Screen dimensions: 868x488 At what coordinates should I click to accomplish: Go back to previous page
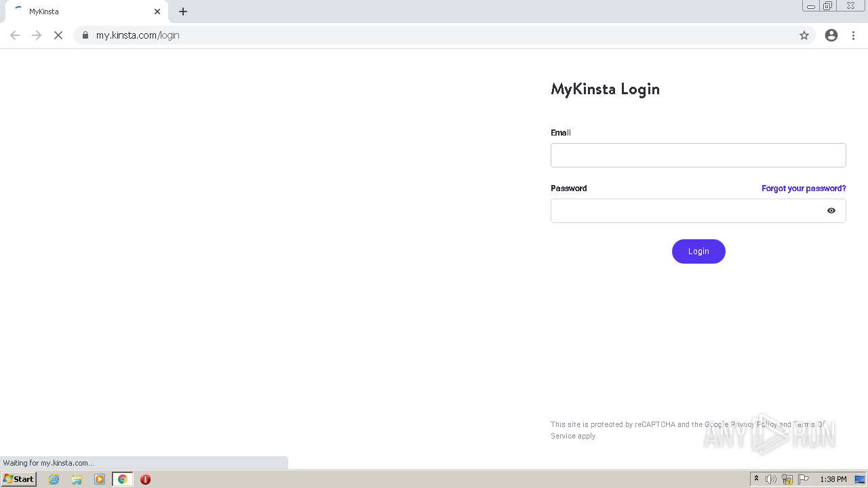coord(15,35)
